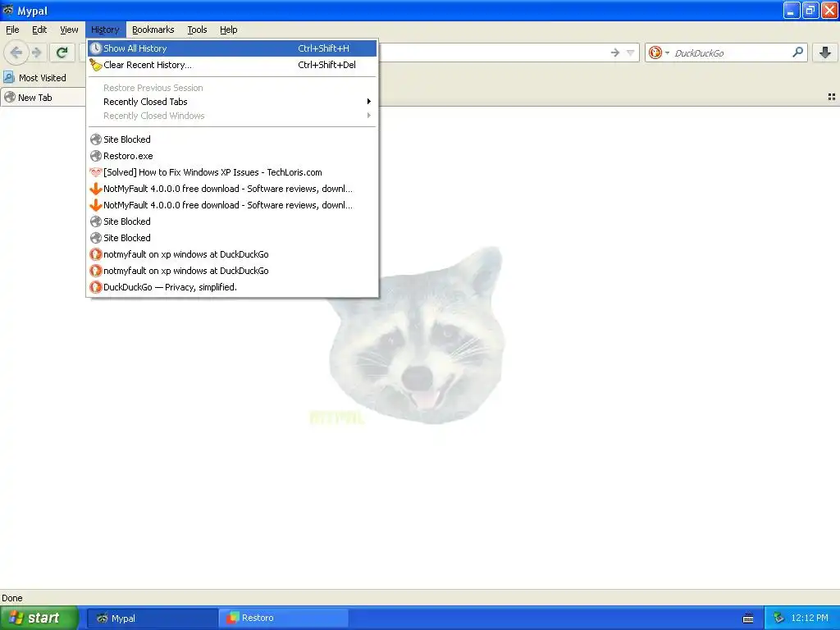Minimize the Mypal window
This screenshot has height=630, width=840.
point(792,10)
